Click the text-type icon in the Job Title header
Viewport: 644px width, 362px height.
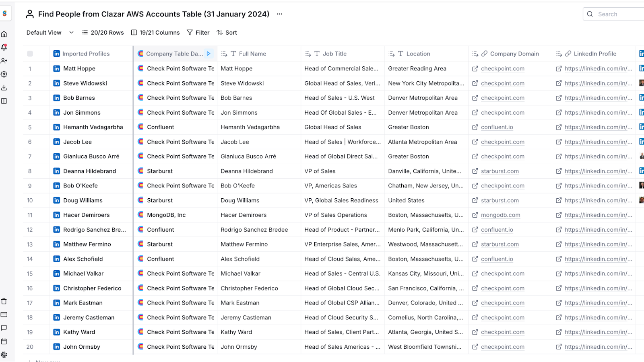pyautogui.click(x=317, y=53)
